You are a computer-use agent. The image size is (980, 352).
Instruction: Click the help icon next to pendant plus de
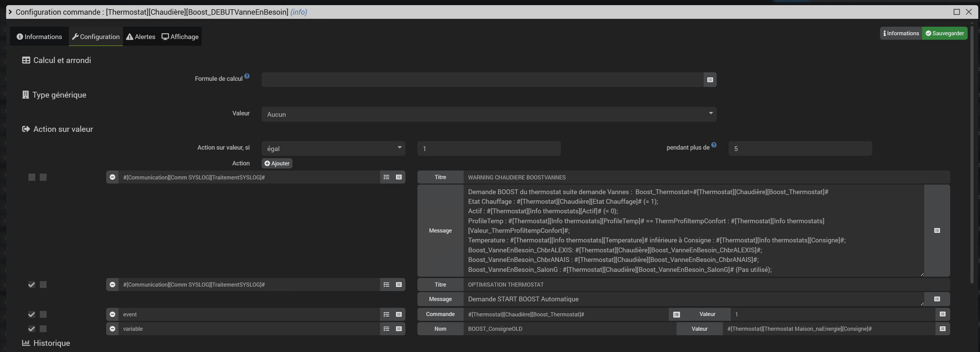pos(714,145)
